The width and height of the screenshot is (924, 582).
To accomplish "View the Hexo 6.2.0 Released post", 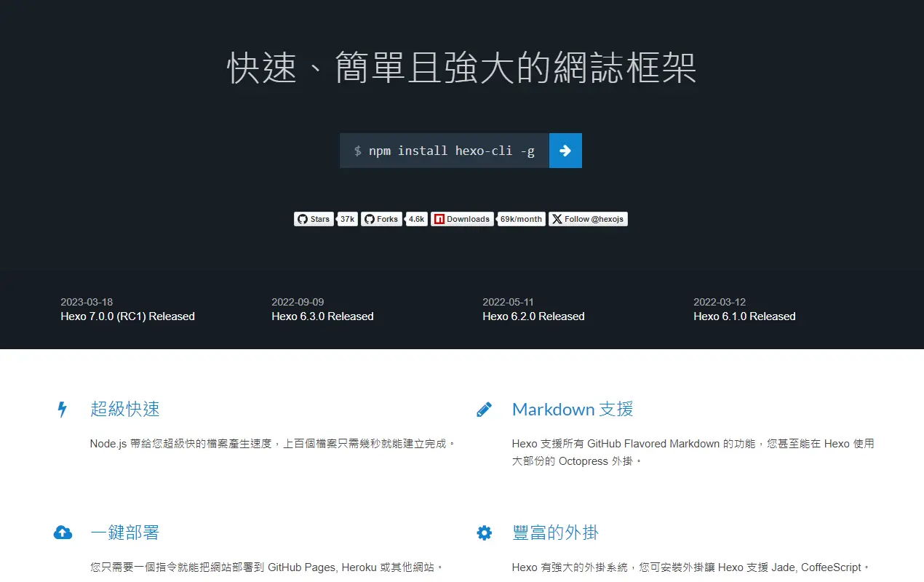I will coord(533,316).
